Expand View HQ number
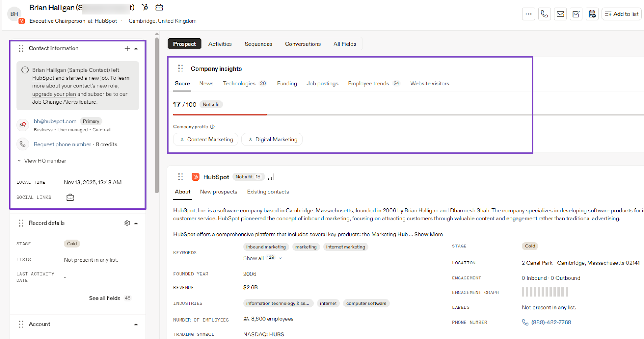Screen dimensions: 644x339 tap(41, 161)
